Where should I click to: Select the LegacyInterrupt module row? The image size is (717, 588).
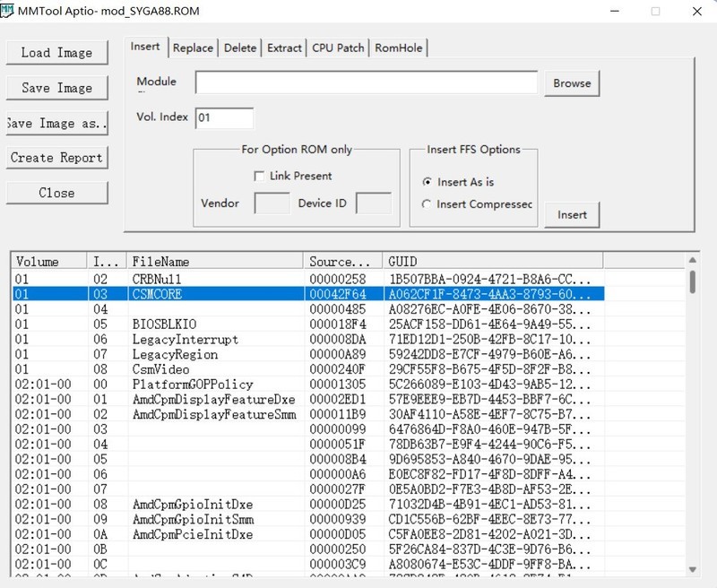click(308, 340)
